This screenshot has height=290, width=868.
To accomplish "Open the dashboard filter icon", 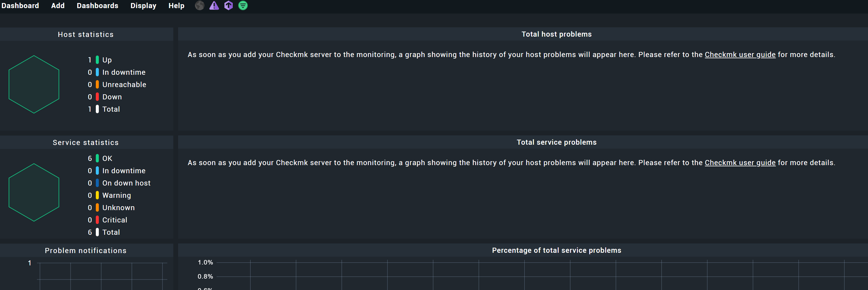I will [x=243, y=6].
